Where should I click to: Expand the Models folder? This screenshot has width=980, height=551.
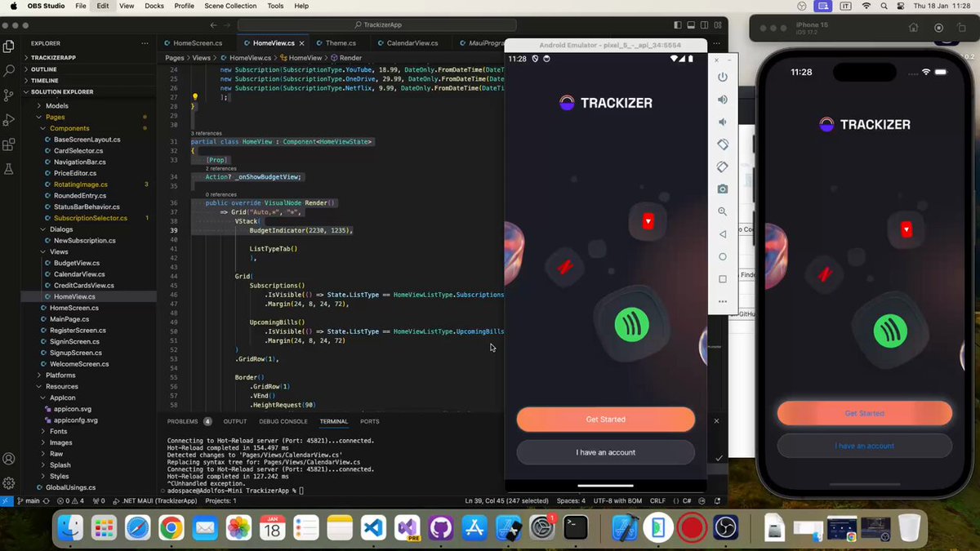56,106
